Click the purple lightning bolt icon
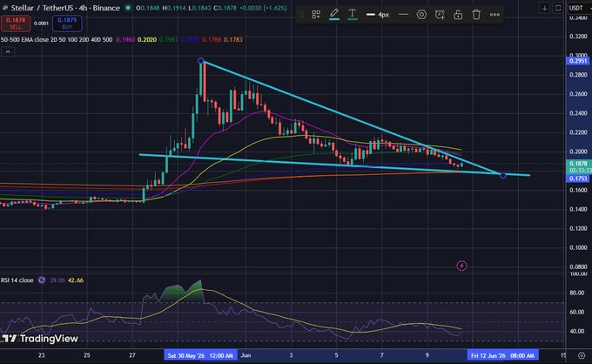 461,266
